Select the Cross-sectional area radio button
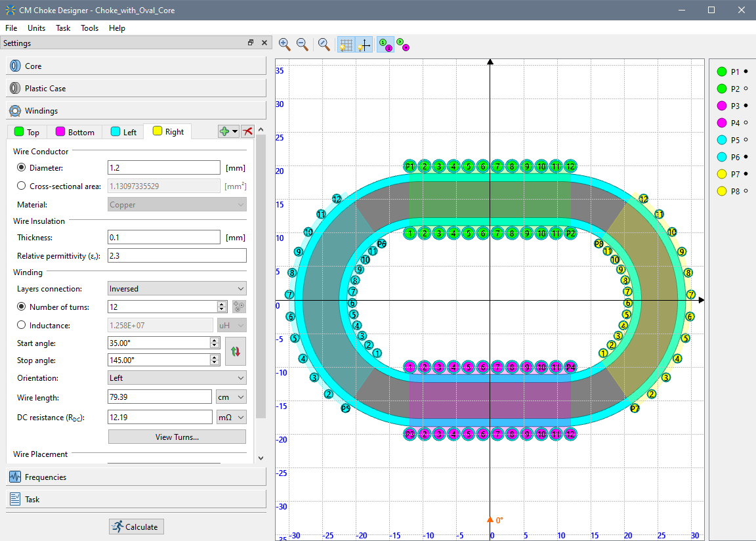This screenshot has width=756, height=541. point(22,186)
